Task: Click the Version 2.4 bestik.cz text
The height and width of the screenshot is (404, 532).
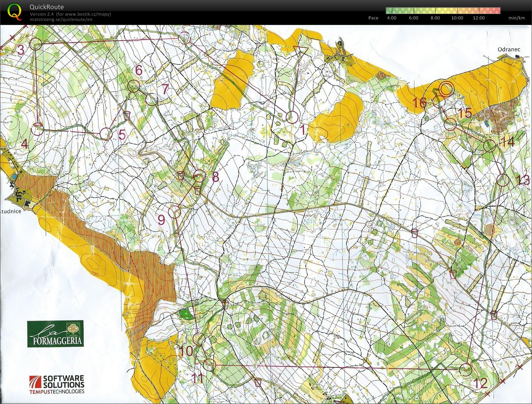Action: click(x=70, y=14)
